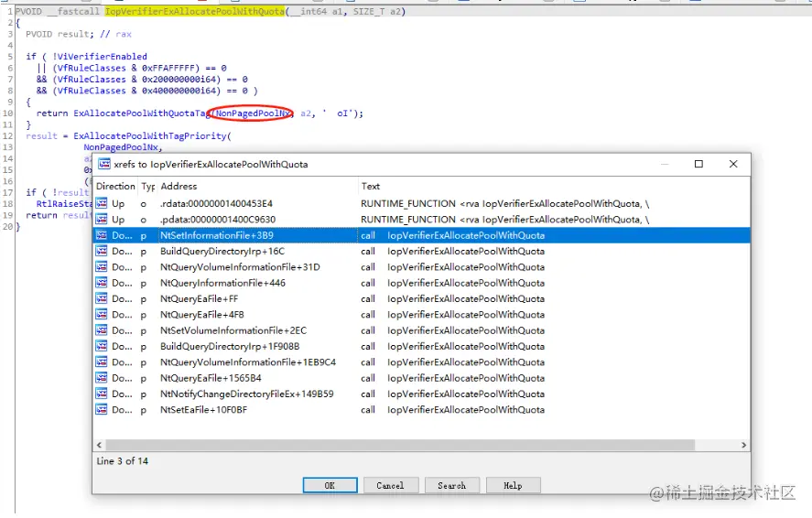812x518 pixels.
Task: Click the horizontal scrollbar right arrow
Action: coord(743,445)
